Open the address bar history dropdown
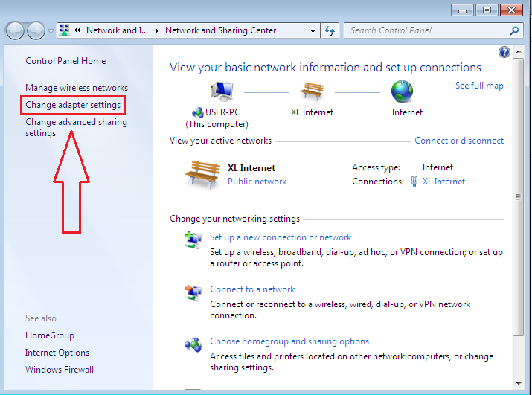This screenshot has height=395, width=532. click(x=313, y=31)
